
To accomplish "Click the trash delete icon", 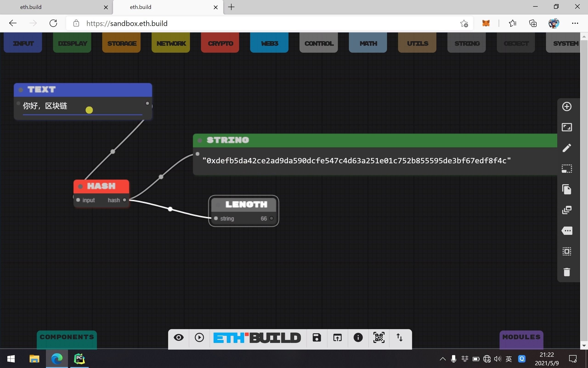I will point(567,272).
